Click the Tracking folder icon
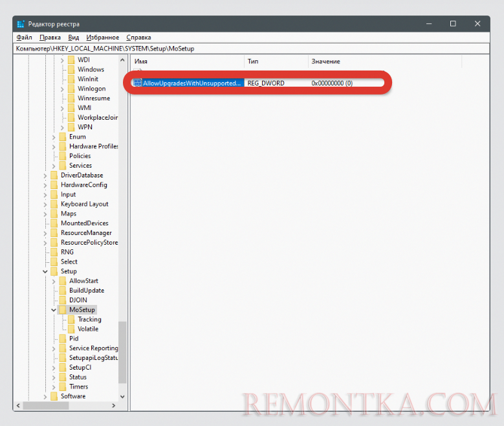 71,320
